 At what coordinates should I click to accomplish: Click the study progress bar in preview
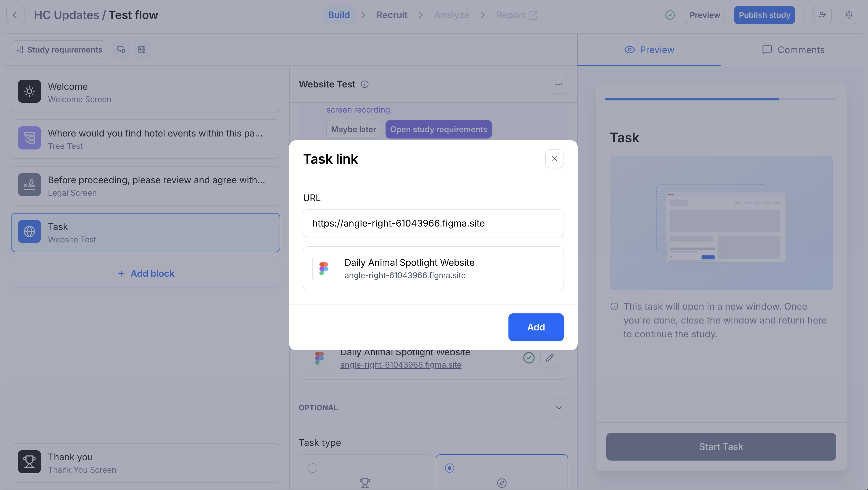point(721,99)
